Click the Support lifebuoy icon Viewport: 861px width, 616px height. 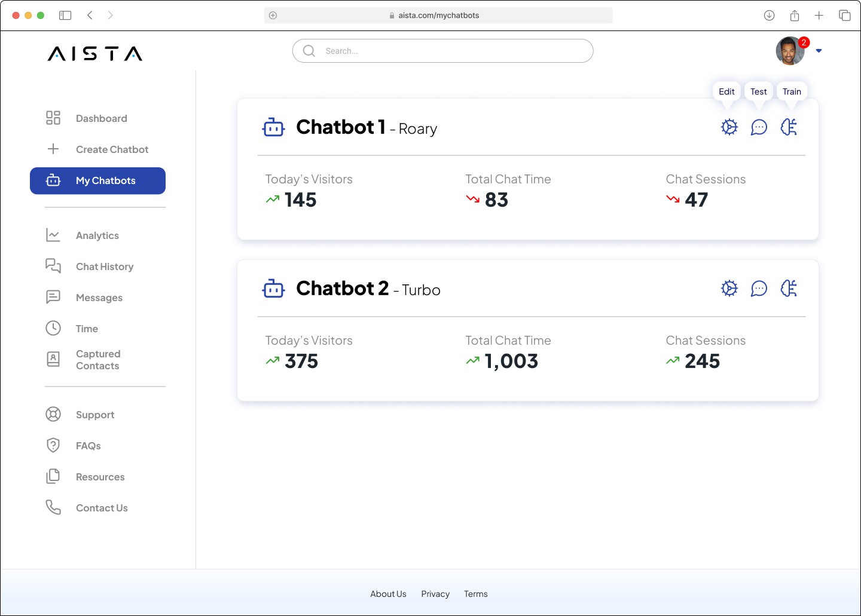click(x=53, y=415)
